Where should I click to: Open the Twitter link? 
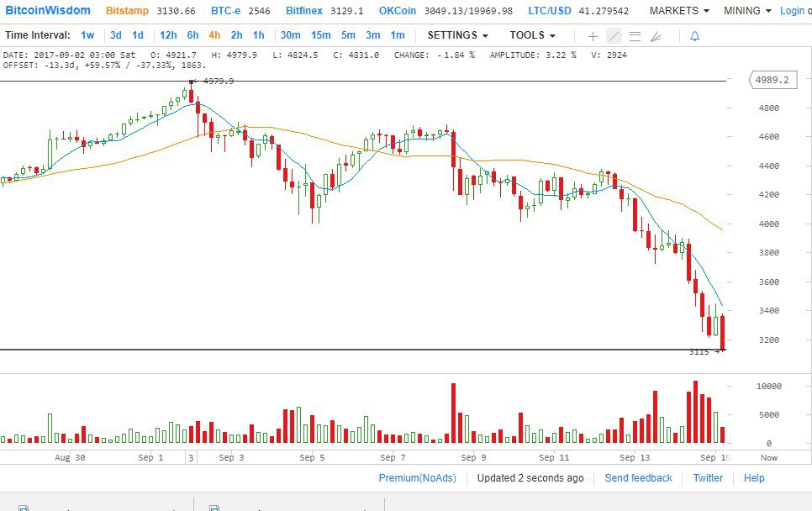click(x=708, y=478)
